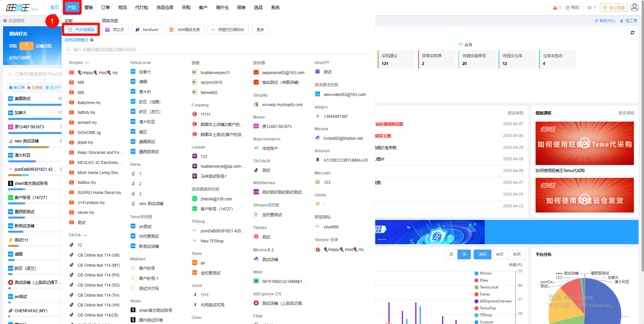Select the 新订单 order status filter
This screenshot has height=324, width=644.
[17, 88]
